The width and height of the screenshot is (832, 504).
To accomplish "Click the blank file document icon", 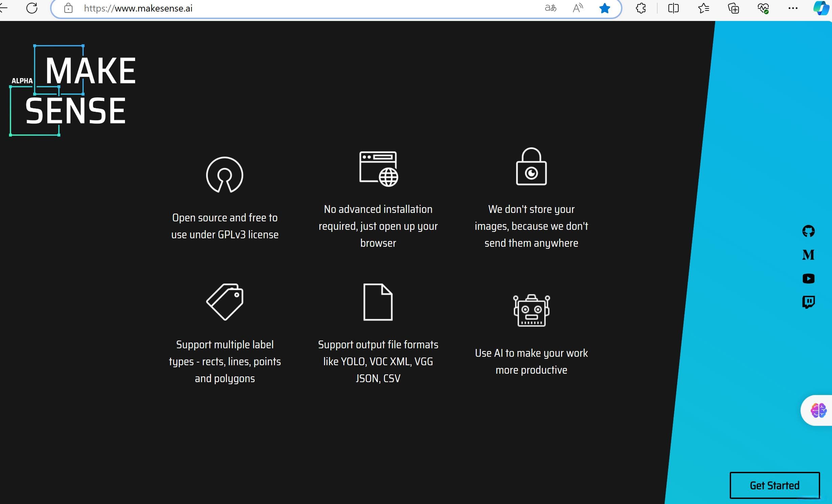I will (378, 302).
